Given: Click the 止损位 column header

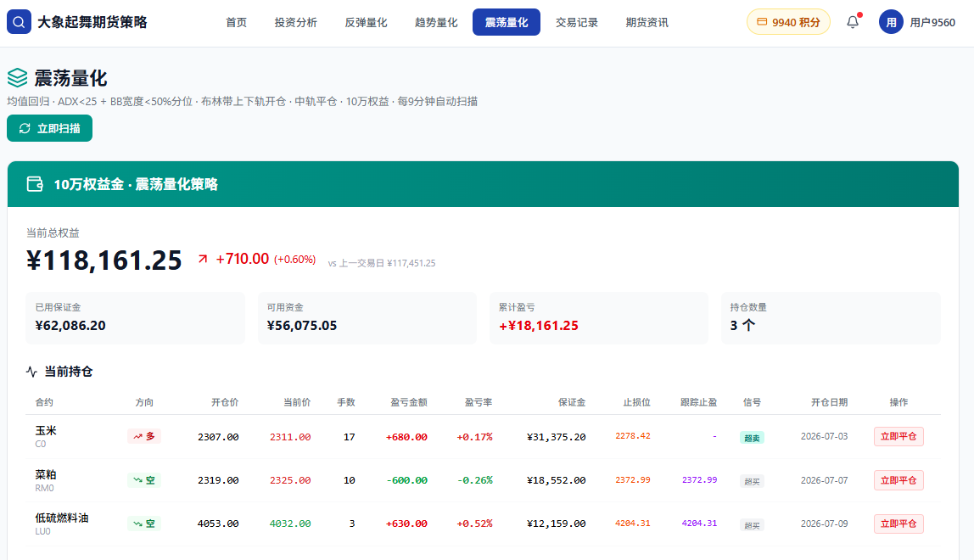Looking at the screenshot, I should [636, 402].
